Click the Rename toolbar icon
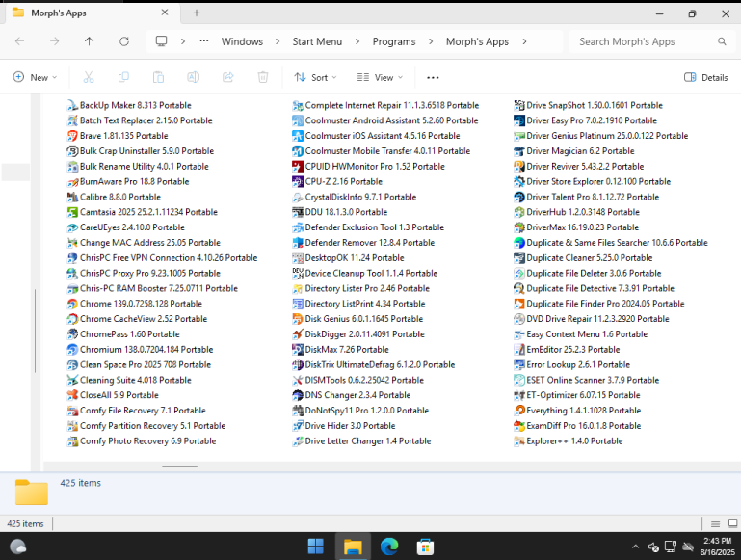The width and height of the screenshot is (741, 560). point(194,77)
